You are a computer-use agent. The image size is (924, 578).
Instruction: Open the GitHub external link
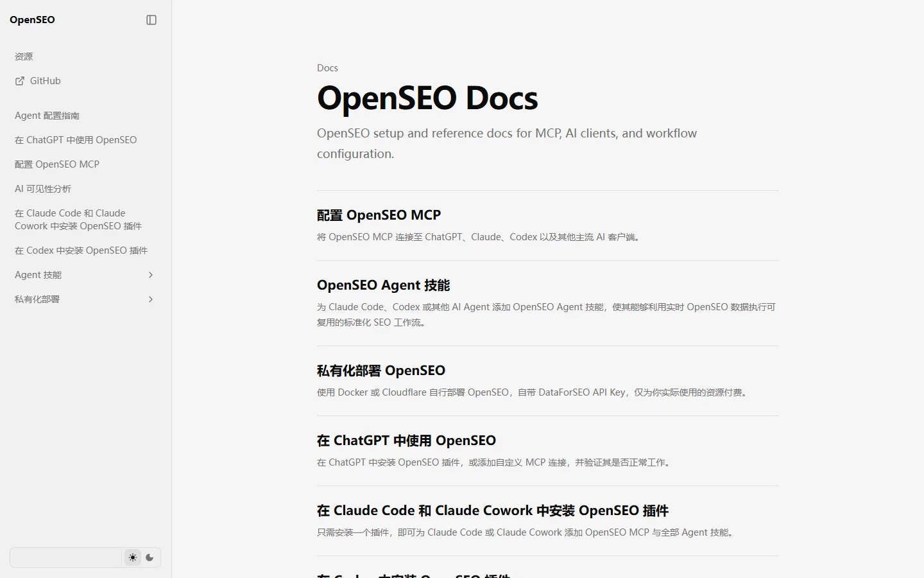tap(38, 81)
